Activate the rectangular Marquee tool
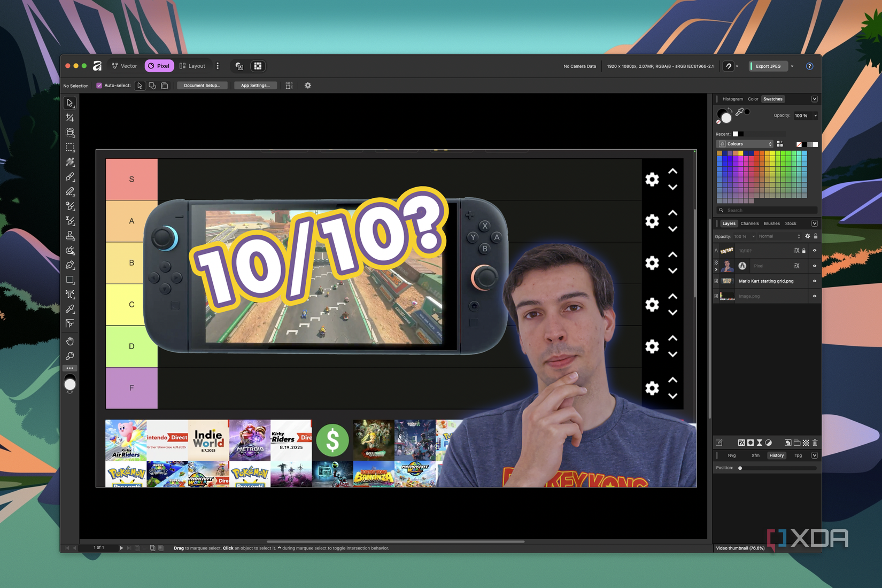This screenshot has height=588, width=882. click(x=70, y=148)
